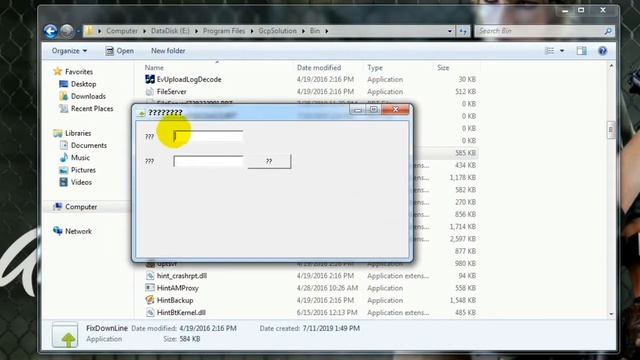Image resolution: width=640 pixels, height=360 pixels.
Task: Click the first text field in dialog
Action: (208, 136)
